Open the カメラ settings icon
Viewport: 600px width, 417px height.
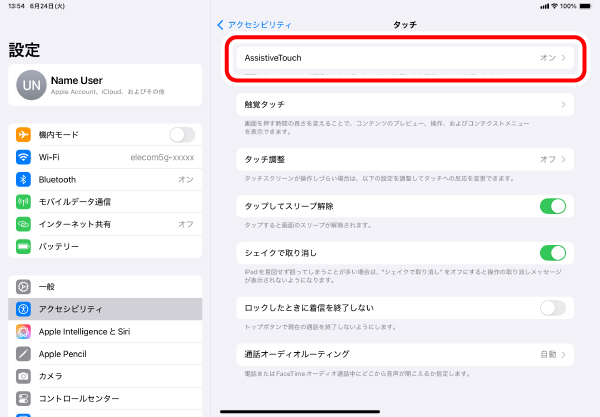click(x=24, y=376)
